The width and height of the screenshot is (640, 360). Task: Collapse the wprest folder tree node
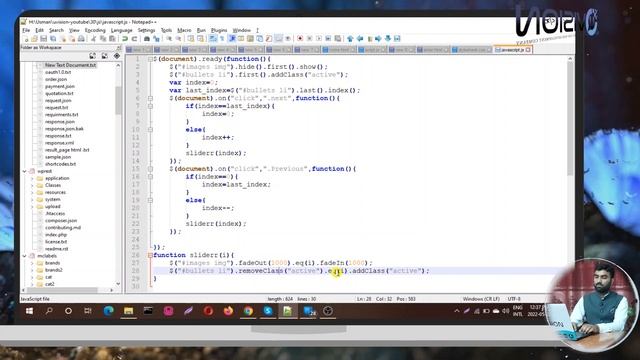pos(24,171)
